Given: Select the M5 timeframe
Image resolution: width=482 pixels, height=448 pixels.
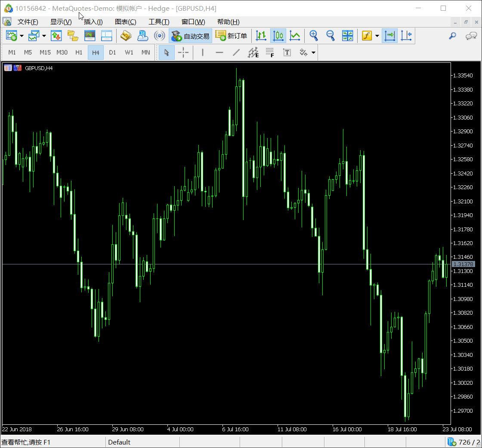Looking at the screenshot, I should point(28,52).
